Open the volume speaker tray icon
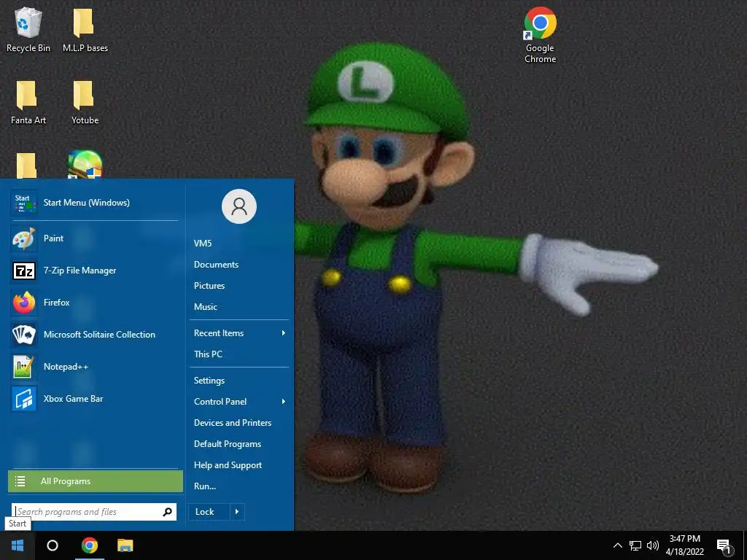This screenshot has width=747, height=560. [653, 545]
